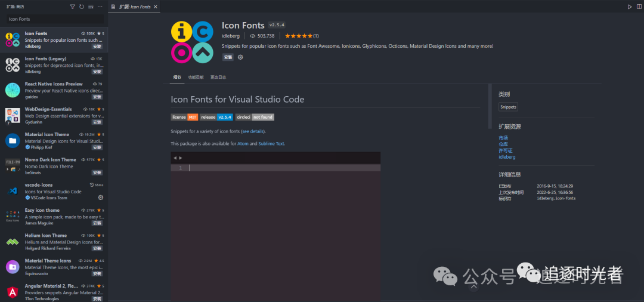
Task: Open the gear on the vscode-icons row
Action: 101,198
